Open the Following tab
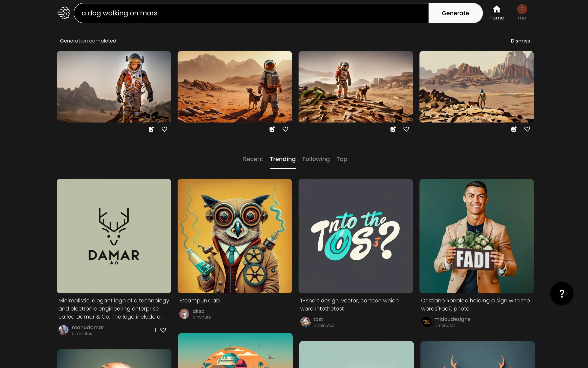This screenshot has width=588, height=368. coord(316,159)
